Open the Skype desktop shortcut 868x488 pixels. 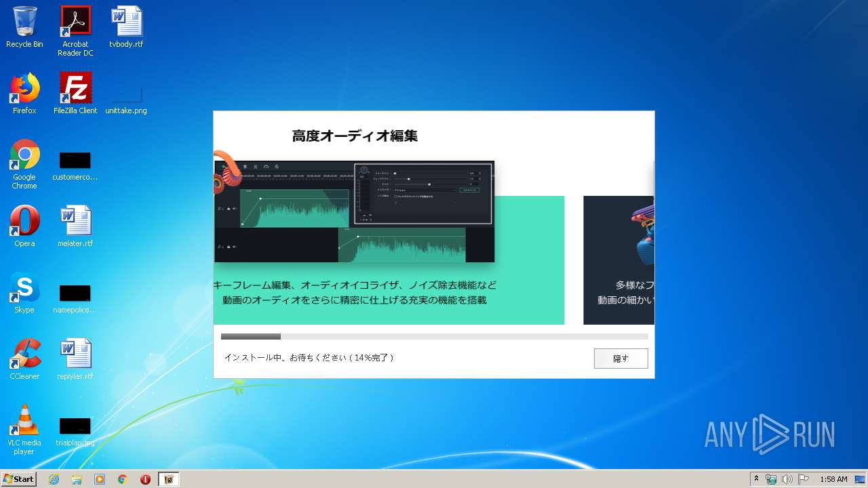click(24, 293)
